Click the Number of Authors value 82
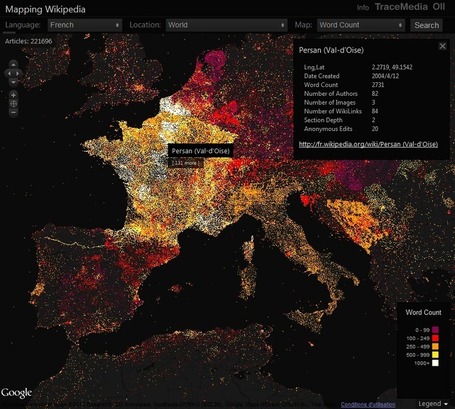455x409 pixels. (375, 94)
